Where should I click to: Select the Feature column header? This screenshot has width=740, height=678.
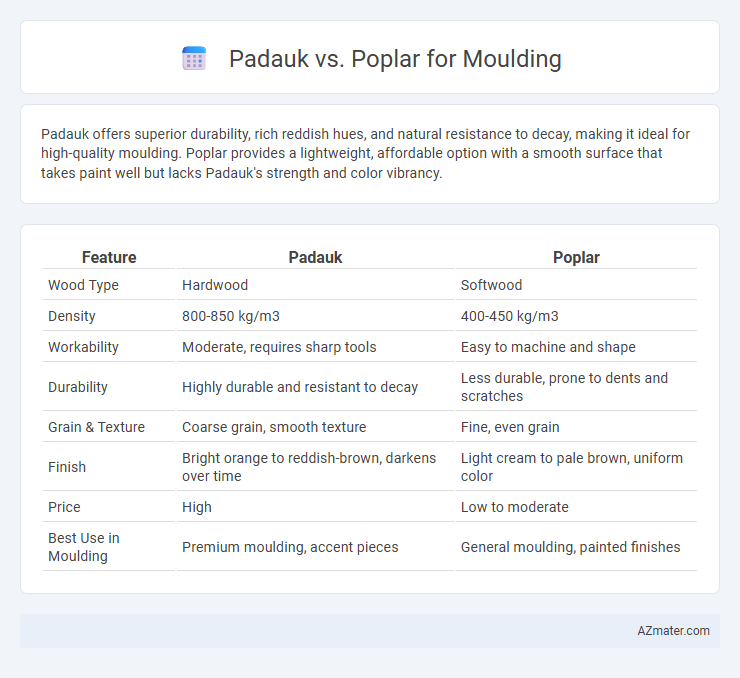pos(109,257)
